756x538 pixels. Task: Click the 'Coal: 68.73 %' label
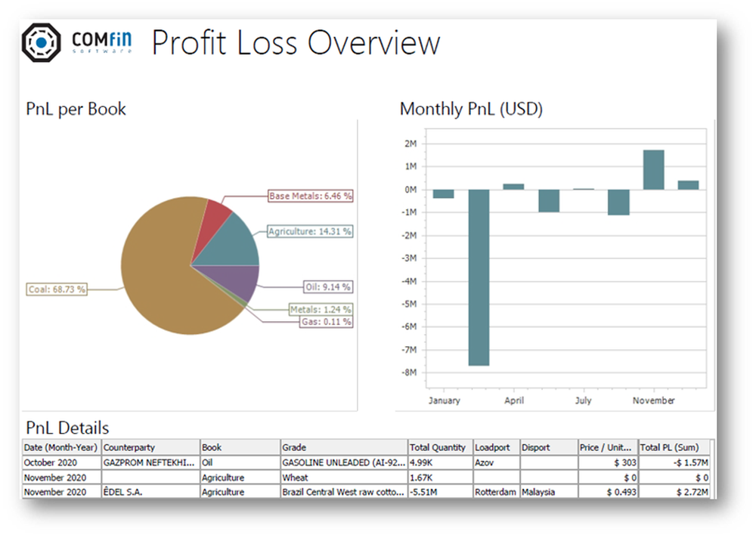57,289
